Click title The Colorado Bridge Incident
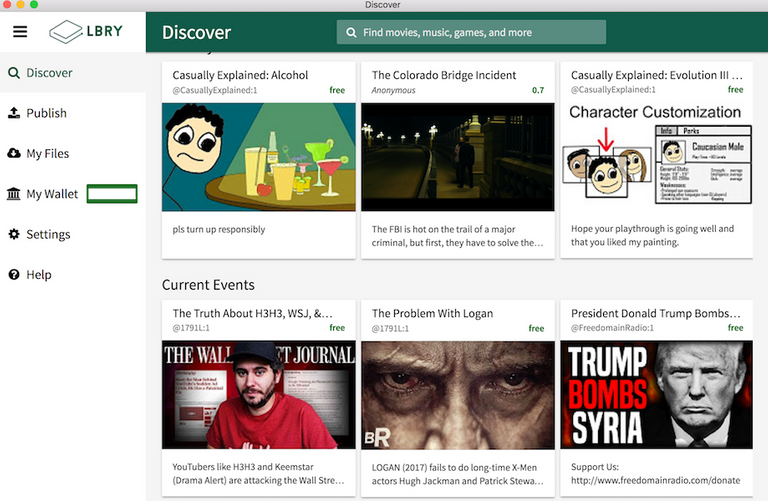This screenshot has width=768, height=501. point(444,75)
